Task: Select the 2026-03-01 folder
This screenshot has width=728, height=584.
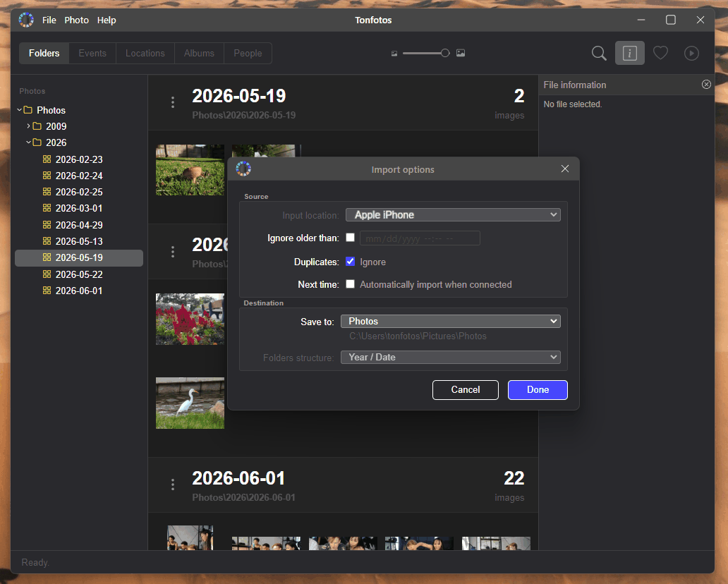Action: 79,208
